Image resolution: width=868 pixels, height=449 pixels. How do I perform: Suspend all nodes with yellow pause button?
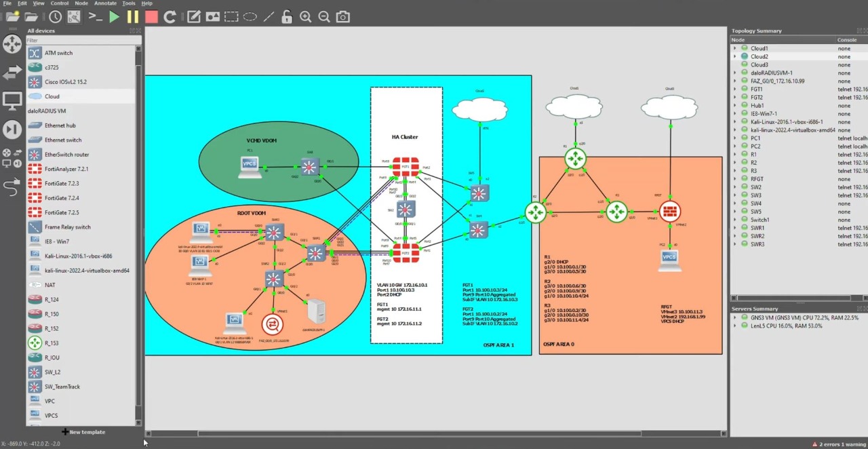pyautogui.click(x=133, y=17)
